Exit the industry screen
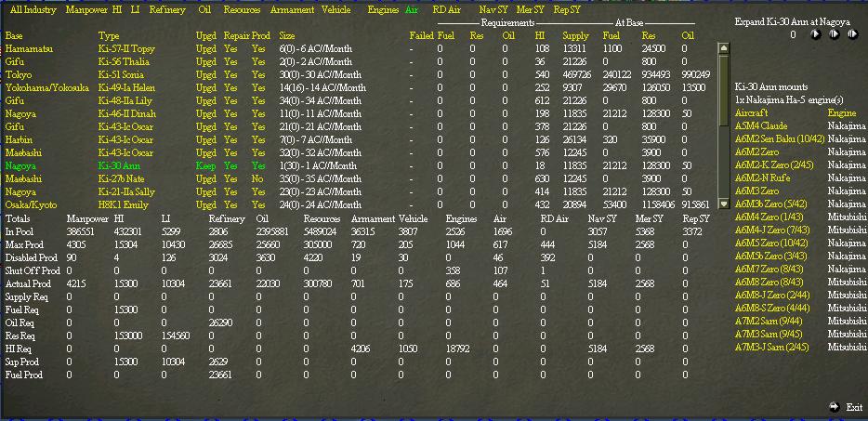The width and height of the screenshot is (868, 421). 847,407
